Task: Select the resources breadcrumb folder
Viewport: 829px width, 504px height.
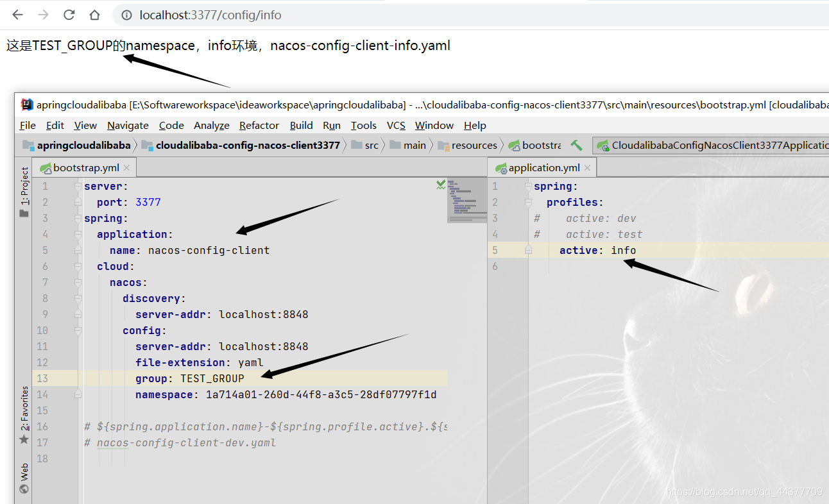Action: tap(468, 145)
